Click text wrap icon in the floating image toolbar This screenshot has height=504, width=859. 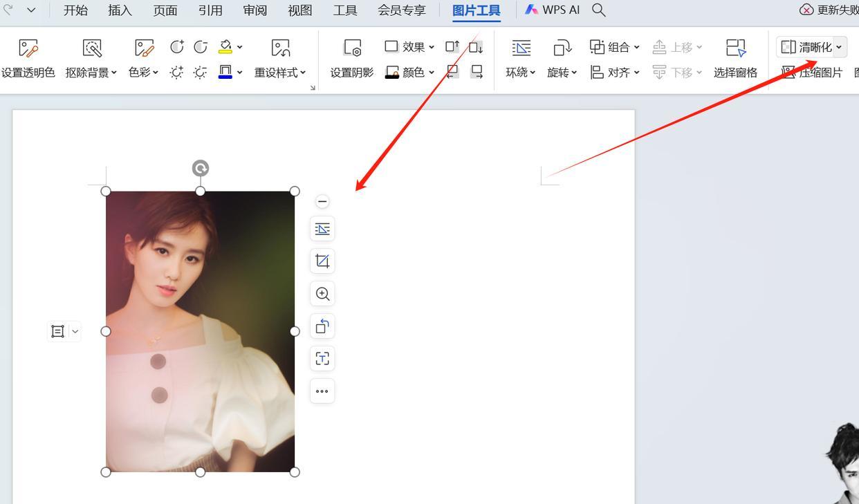pyautogui.click(x=322, y=229)
